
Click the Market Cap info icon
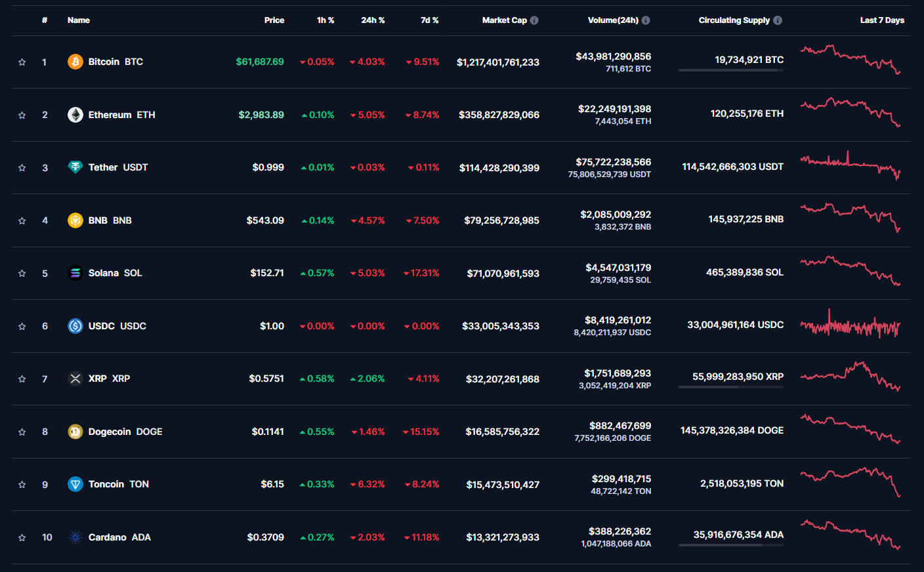534,20
